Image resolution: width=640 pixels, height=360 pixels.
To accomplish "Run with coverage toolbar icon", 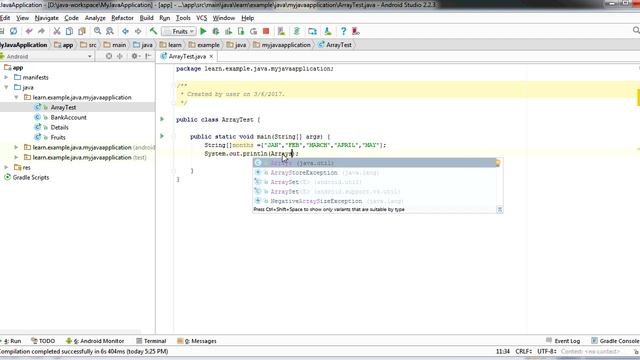I will tap(228, 31).
